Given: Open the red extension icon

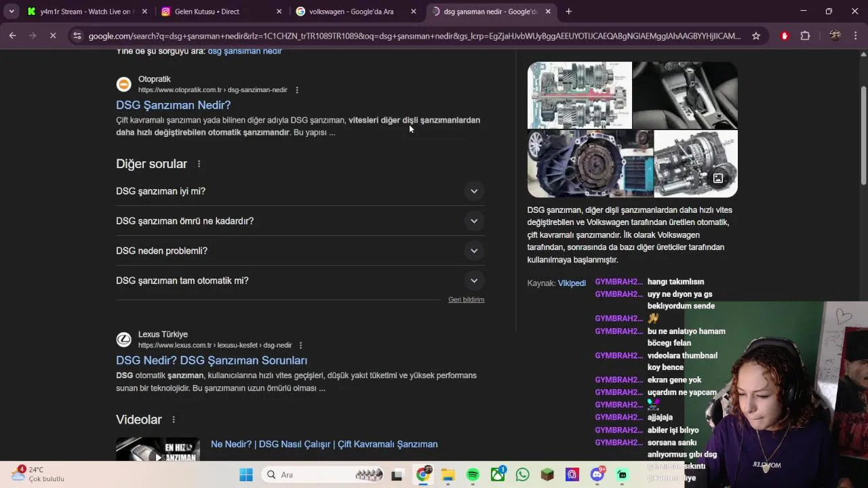Looking at the screenshot, I should (x=785, y=36).
